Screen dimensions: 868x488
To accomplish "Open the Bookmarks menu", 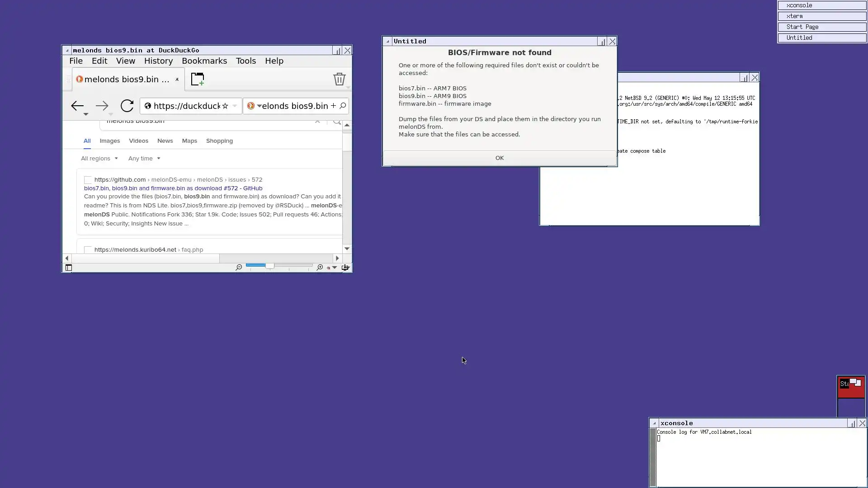I will [204, 61].
